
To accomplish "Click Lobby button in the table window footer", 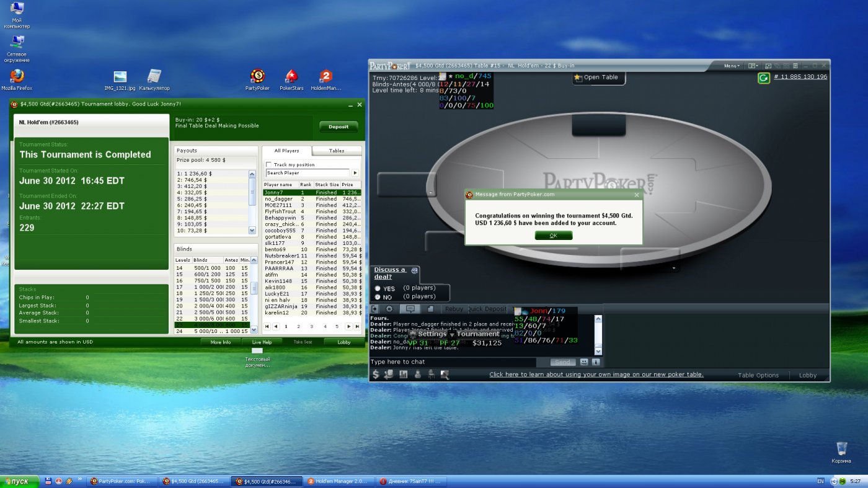I will (808, 375).
